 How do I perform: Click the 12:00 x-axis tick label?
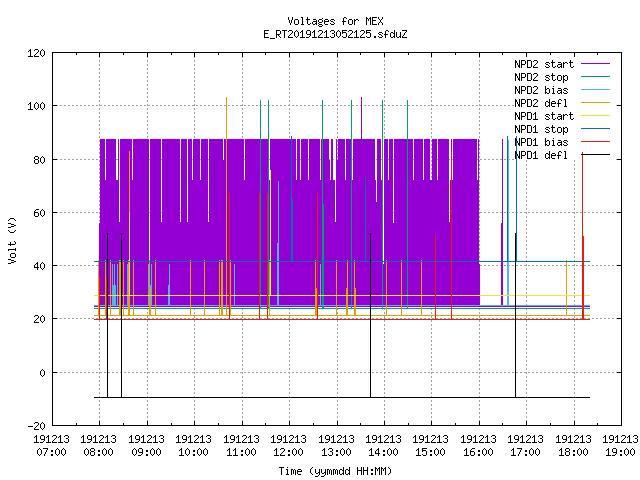(289, 452)
